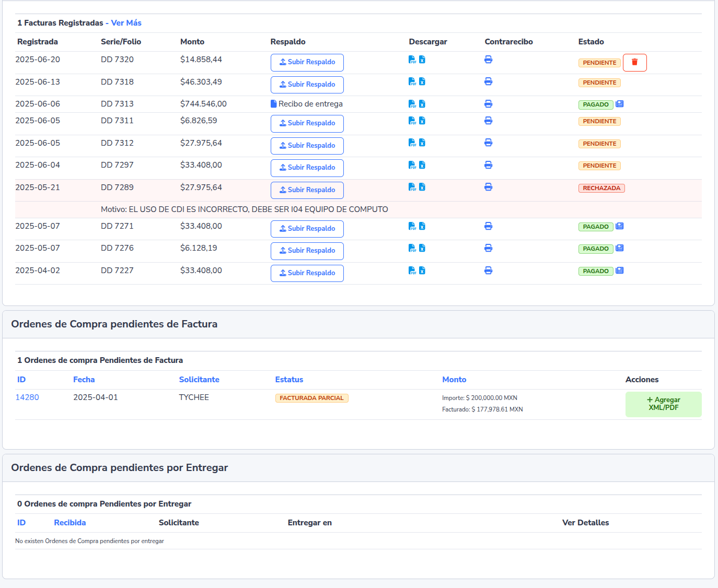Upload backup for rejected invoice DD 7289
This screenshot has width=718, height=588.
(307, 190)
